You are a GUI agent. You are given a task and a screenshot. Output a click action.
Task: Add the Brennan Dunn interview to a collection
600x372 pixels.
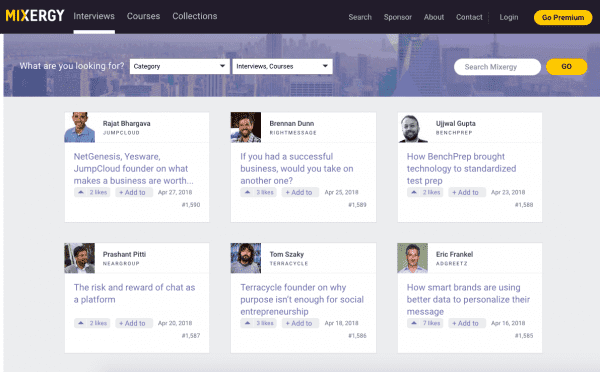click(x=300, y=192)
